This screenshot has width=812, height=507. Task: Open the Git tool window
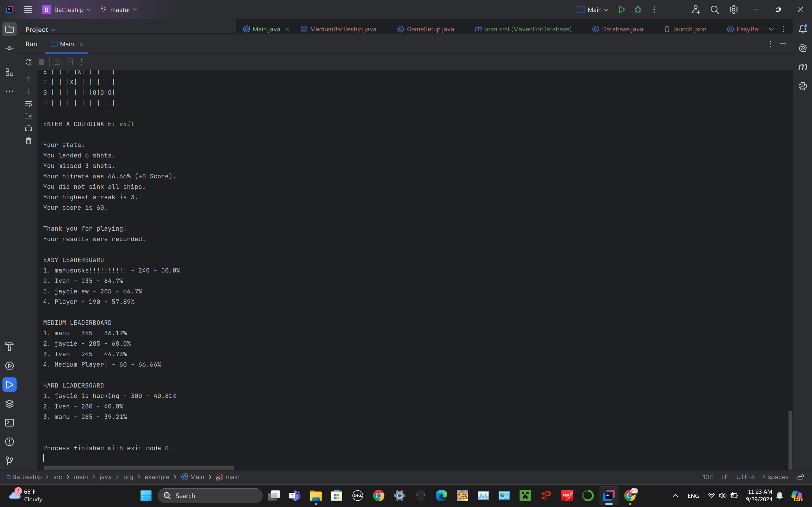coord(10,461)
